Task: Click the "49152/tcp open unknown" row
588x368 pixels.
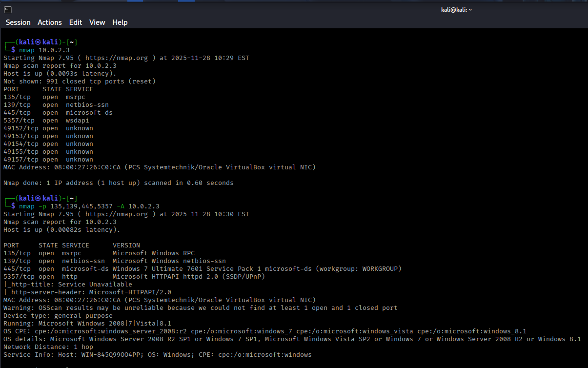Action: (48, 128)
